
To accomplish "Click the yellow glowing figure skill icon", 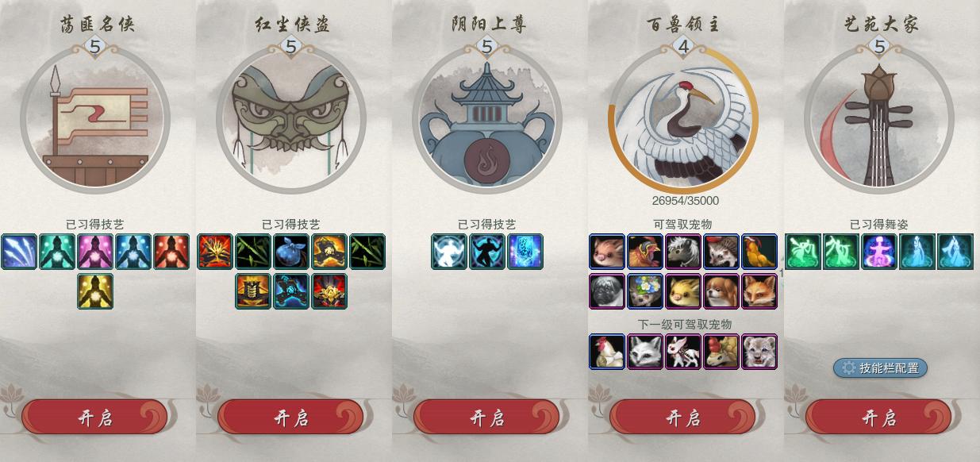I will [95, 291].
